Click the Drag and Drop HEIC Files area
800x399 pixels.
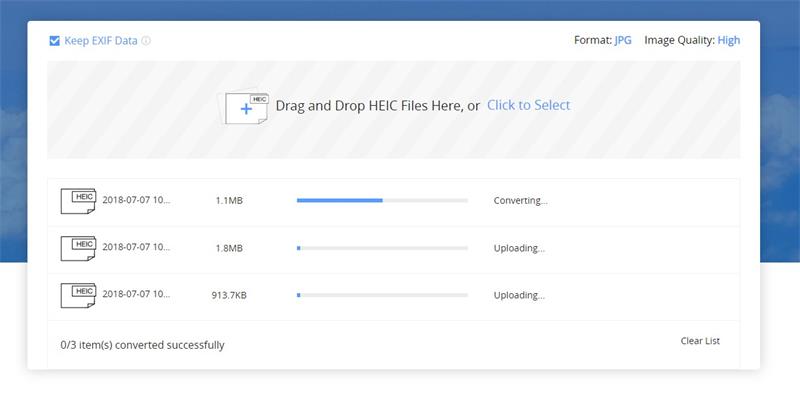point(393,110)
